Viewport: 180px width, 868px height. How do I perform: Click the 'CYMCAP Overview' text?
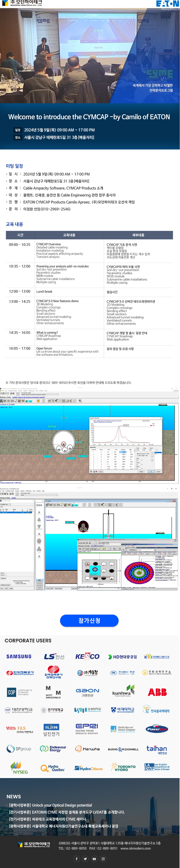tap(48, 244)
